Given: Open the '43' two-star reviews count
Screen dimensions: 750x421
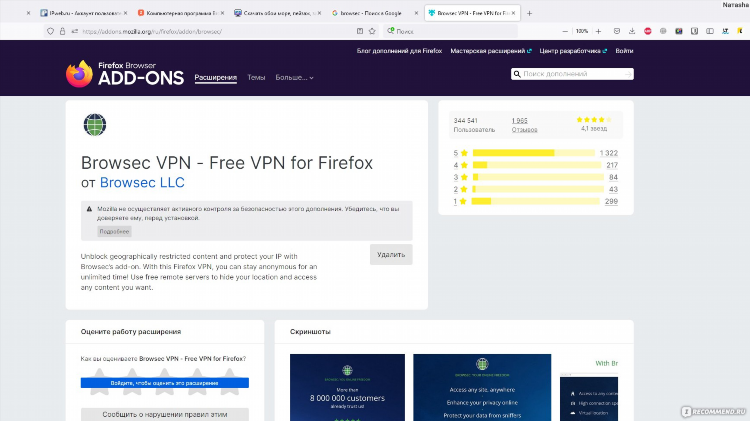Looking at the screenshot, I should [613, 189].
